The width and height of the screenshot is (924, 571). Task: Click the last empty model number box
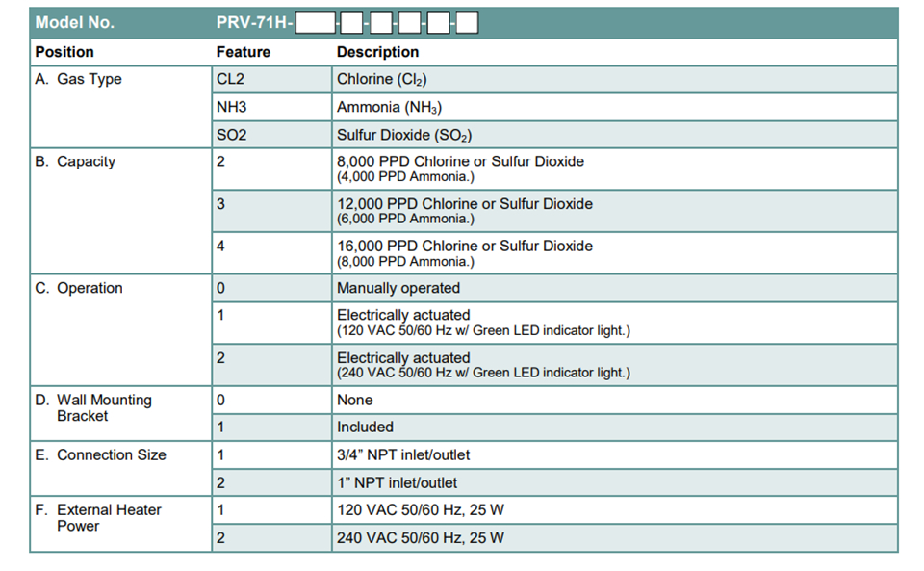[x=468, y=23]
